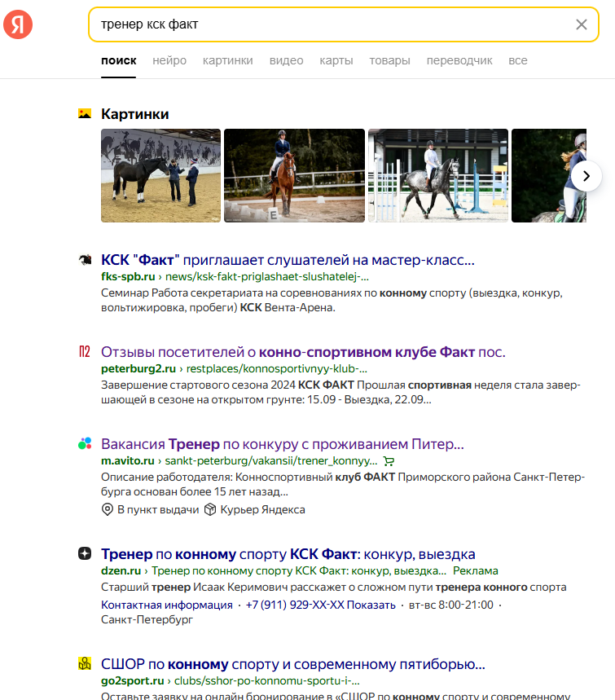Open the news/ksk-fakt-priglashaet path link

[x=267, y=276]
